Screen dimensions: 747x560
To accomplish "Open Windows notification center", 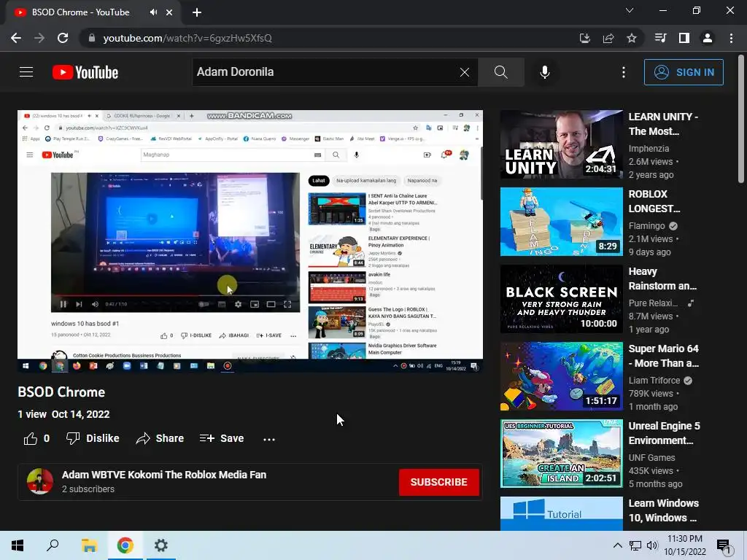I will (x=724, y=545).
